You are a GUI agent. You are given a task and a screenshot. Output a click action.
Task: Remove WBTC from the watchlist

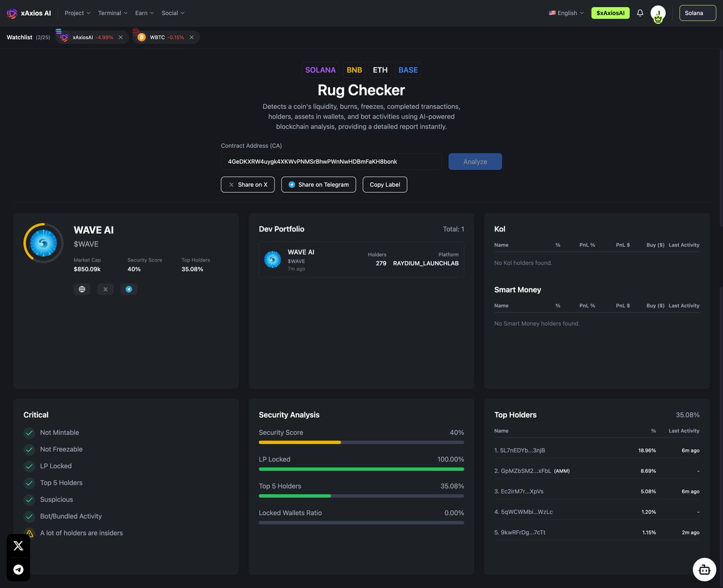coord(192,37)
